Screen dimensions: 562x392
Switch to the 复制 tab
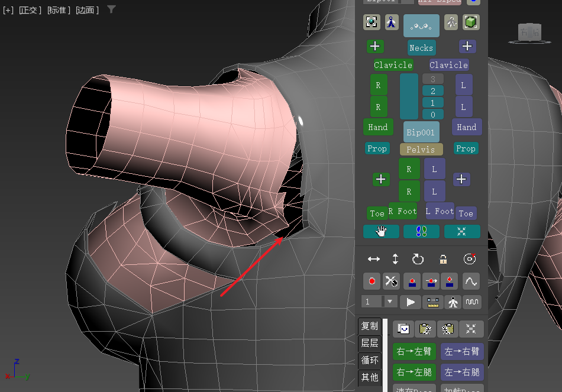(x=370, y=326)
